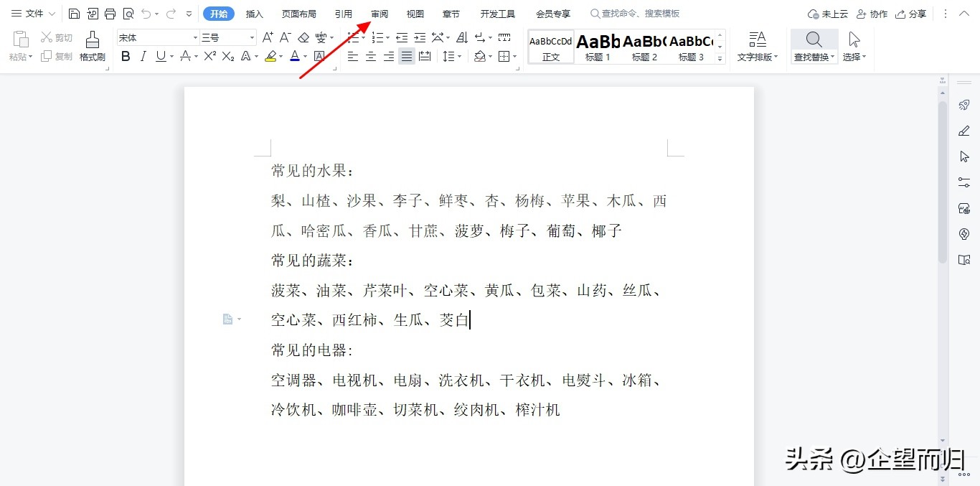The height and width of the screenshot is (486, 980).
Task: Click the 未上云 cloud status button
Action: coord(828,14)
